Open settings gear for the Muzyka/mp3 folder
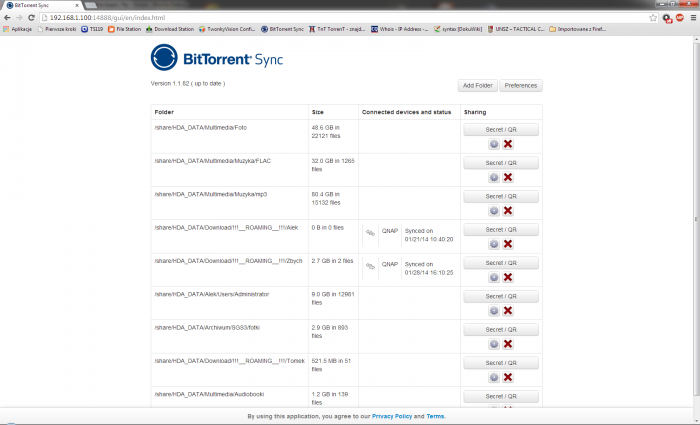700x425 pixels. pos(494,211)
